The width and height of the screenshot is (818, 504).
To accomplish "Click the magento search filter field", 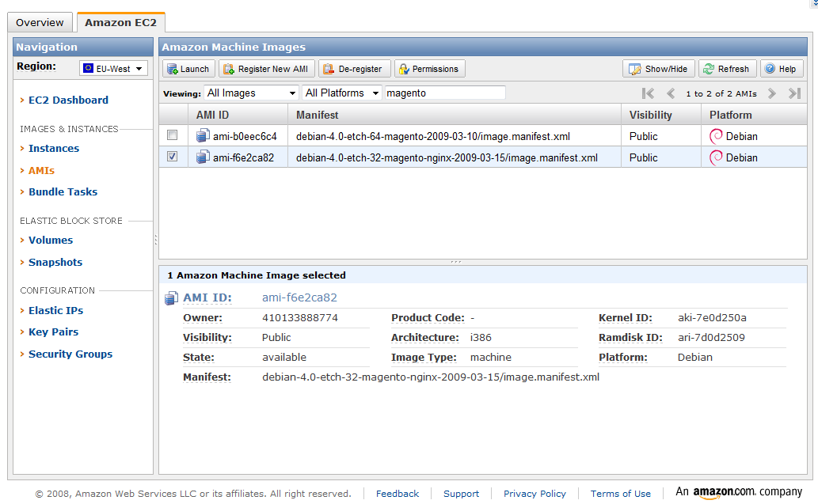I will click(x=445, y=93).
